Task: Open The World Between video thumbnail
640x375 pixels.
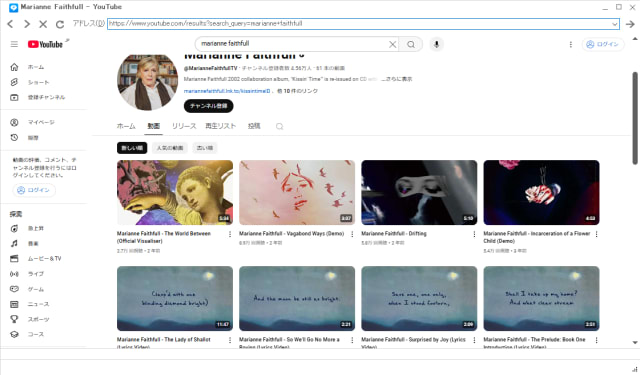Action: pyautogui.click(x=175, y=192)
